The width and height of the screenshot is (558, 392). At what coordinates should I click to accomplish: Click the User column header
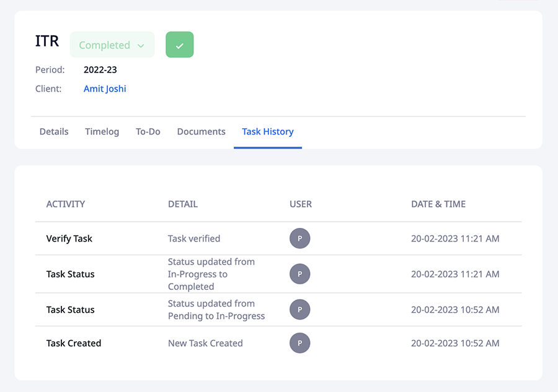coord(301,204)
